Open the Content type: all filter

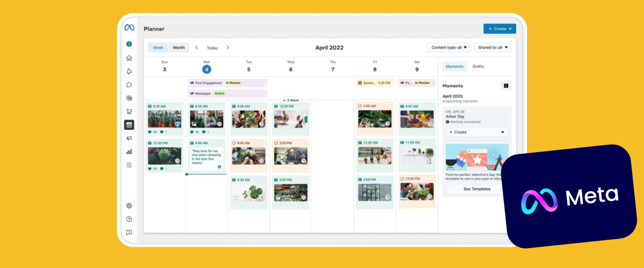[x=449, y=47]
